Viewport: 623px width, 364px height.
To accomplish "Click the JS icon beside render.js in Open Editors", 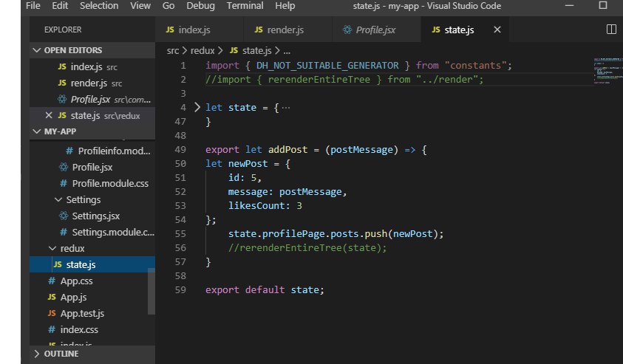I will tap(61, 83).
